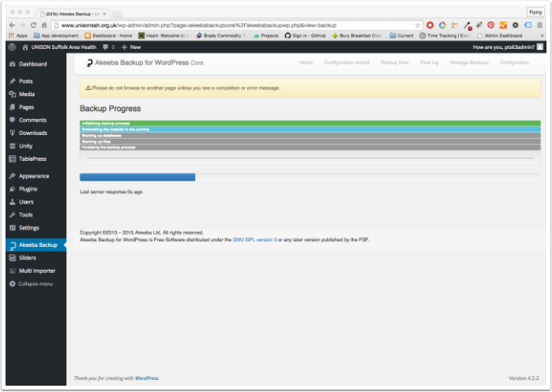Open the View log tab

pyautogui.click(x=429, y=62)
